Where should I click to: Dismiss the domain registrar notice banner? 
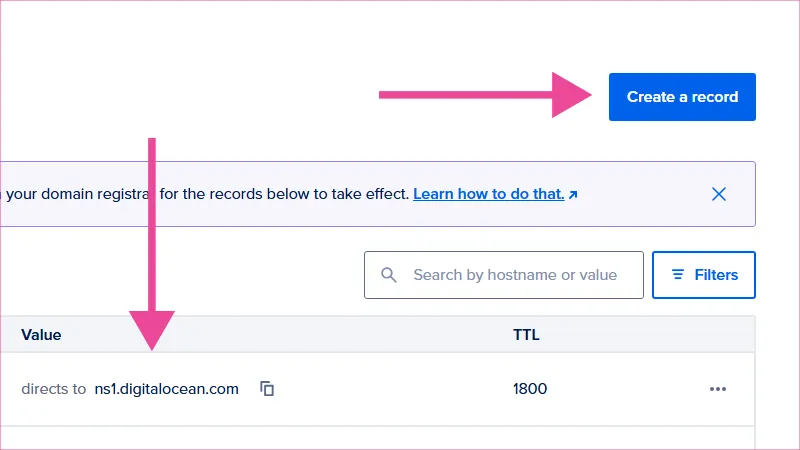click(718, 194)
